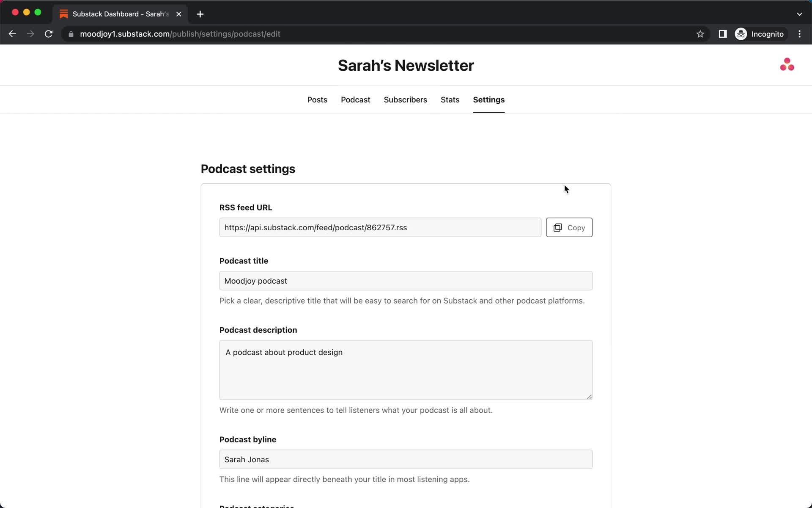Screen dimensions: 812x508
Task: Click the Podcast settings heading
Action: point(248,169)
